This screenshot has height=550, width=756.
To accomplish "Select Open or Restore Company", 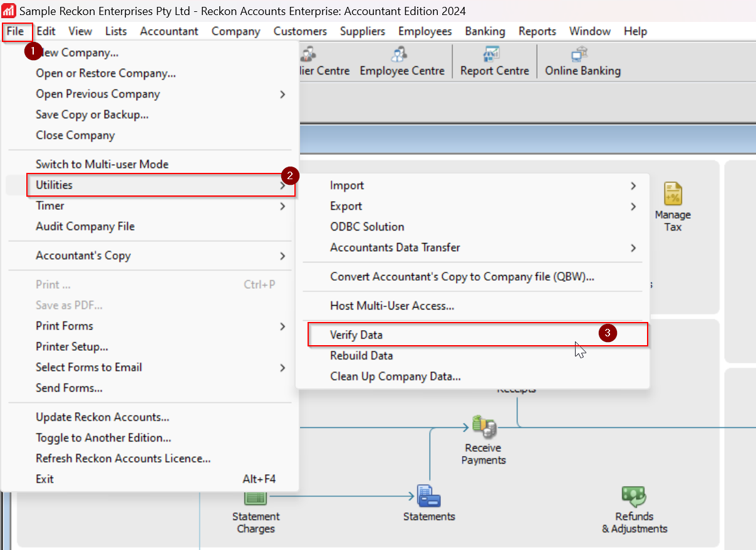I will click(x=150, y=73).
